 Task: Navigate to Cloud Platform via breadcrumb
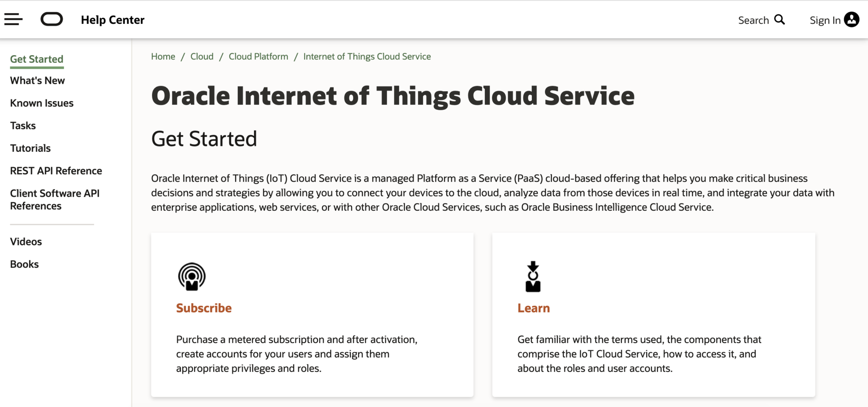[258, 56]
